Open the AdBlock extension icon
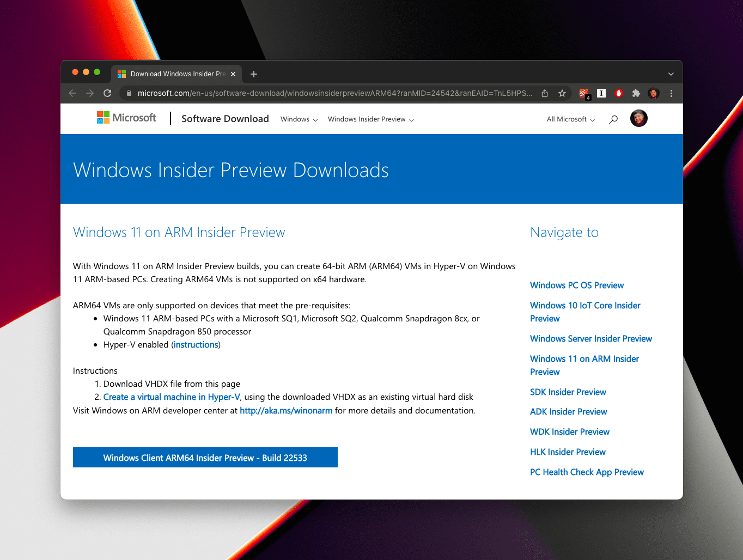Screen dimensions: 743x560 pos(618,93)
